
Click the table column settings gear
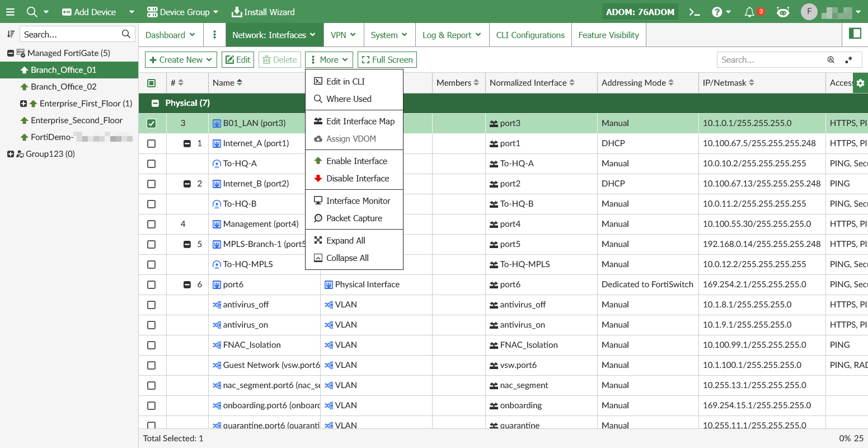pos(860,83)
